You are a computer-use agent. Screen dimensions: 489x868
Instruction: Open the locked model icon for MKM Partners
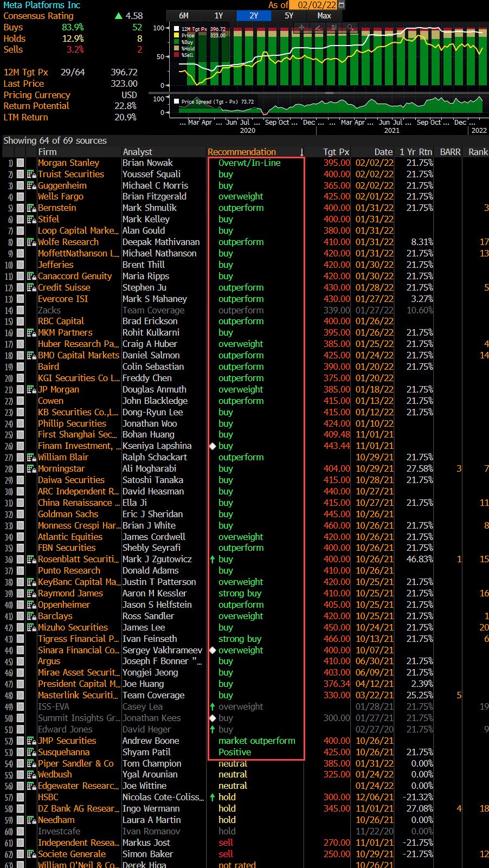(31, 333)
